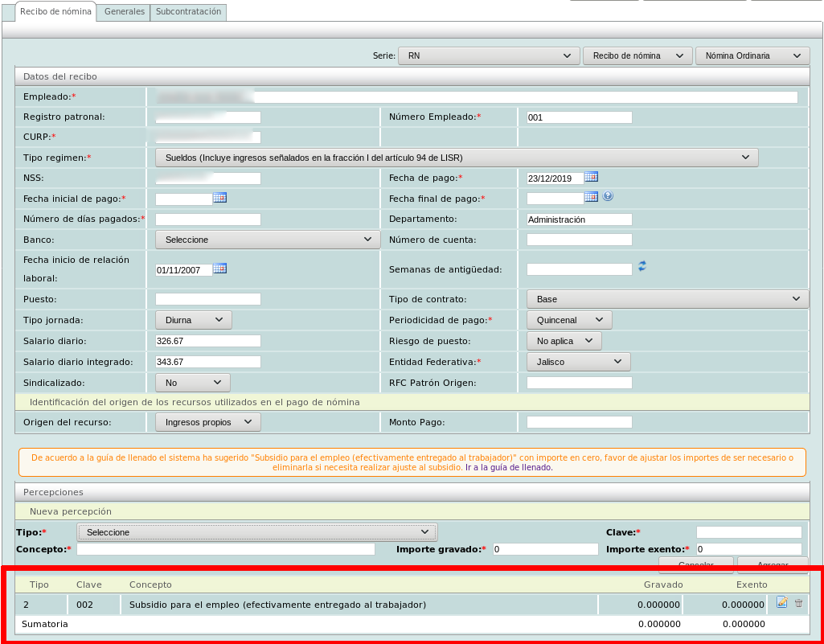Open the Serie dropdown showing RN
824x644 pixels.
pos(489,55)
